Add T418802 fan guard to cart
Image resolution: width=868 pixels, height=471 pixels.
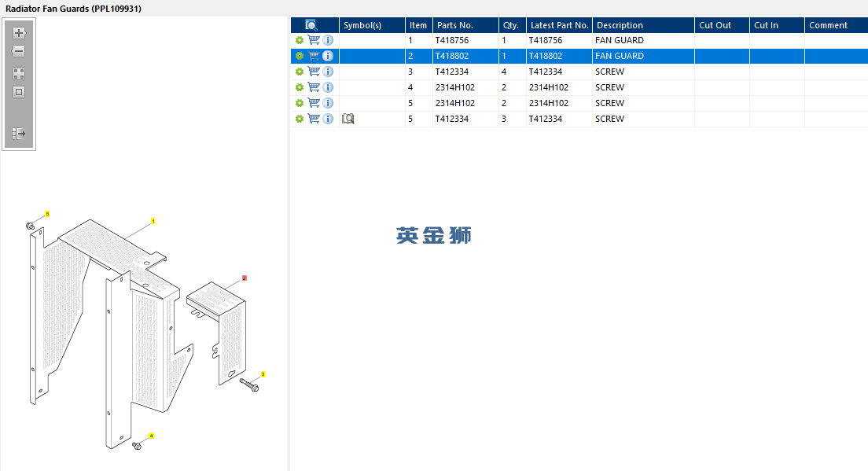314,56
